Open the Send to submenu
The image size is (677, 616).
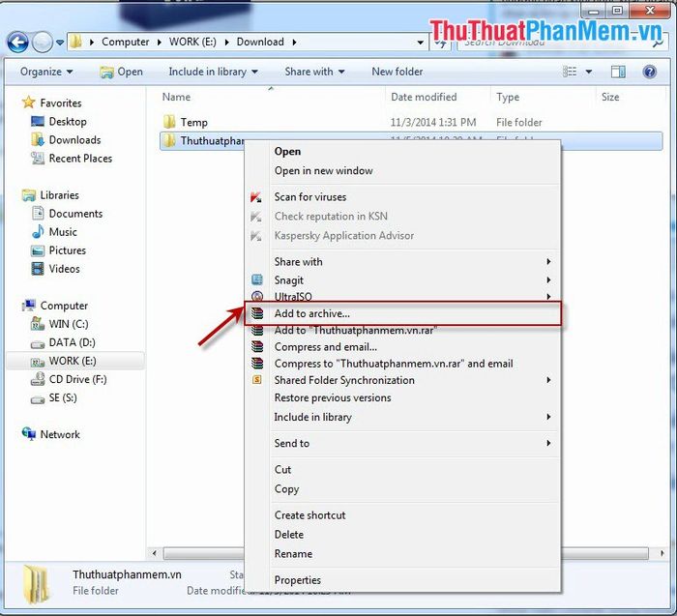pos(402,443)
